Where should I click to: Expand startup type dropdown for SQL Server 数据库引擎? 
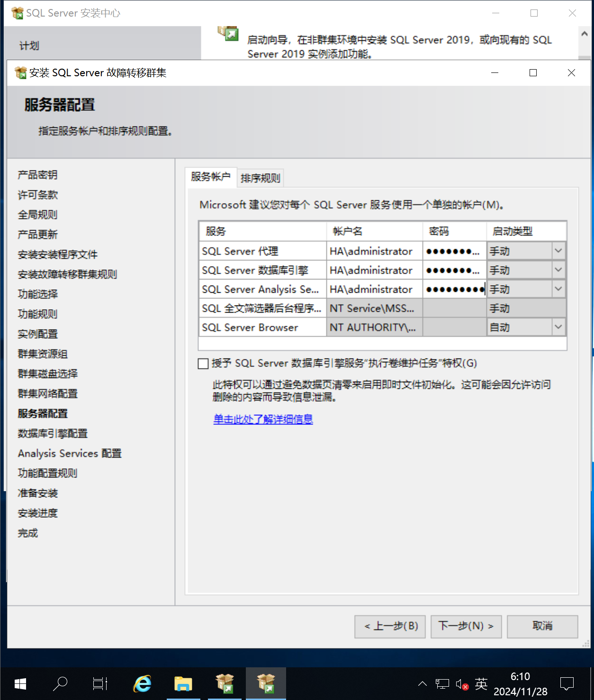(558, 270)
